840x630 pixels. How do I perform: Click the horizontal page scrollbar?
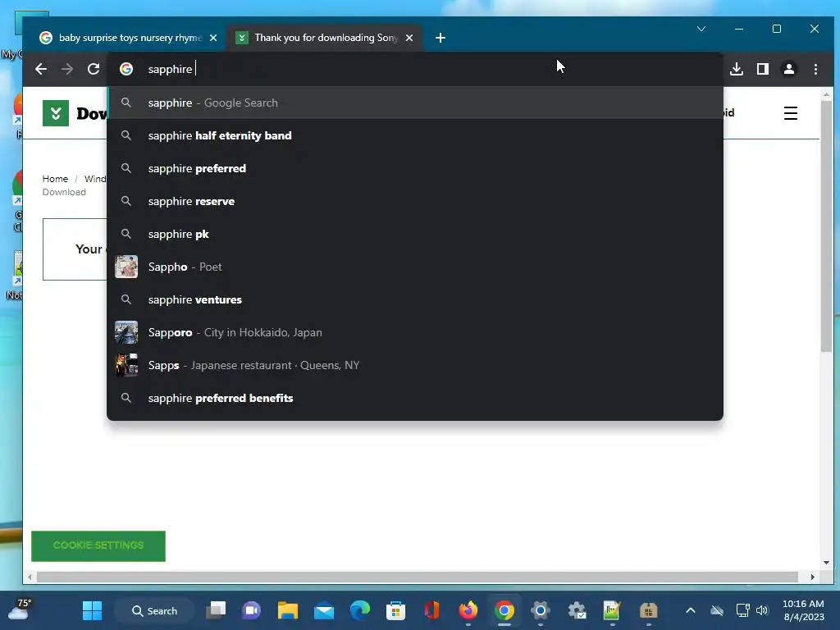[418, 577]
